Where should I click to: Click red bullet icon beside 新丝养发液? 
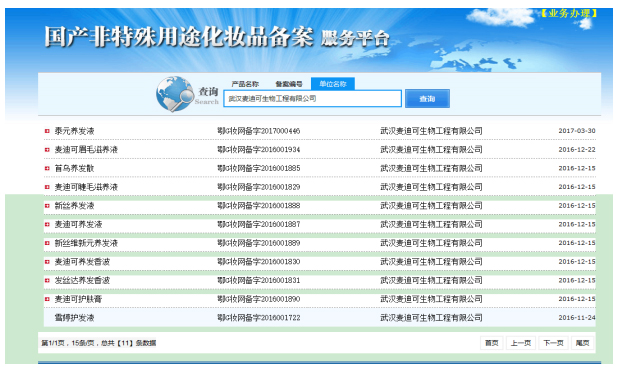[47, 206]
